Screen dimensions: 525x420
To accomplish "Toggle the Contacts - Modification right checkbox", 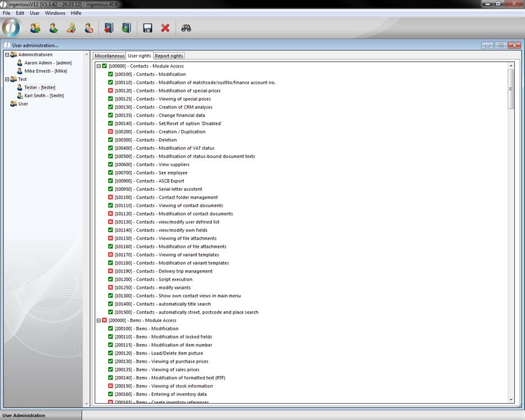I will [111, 74].
